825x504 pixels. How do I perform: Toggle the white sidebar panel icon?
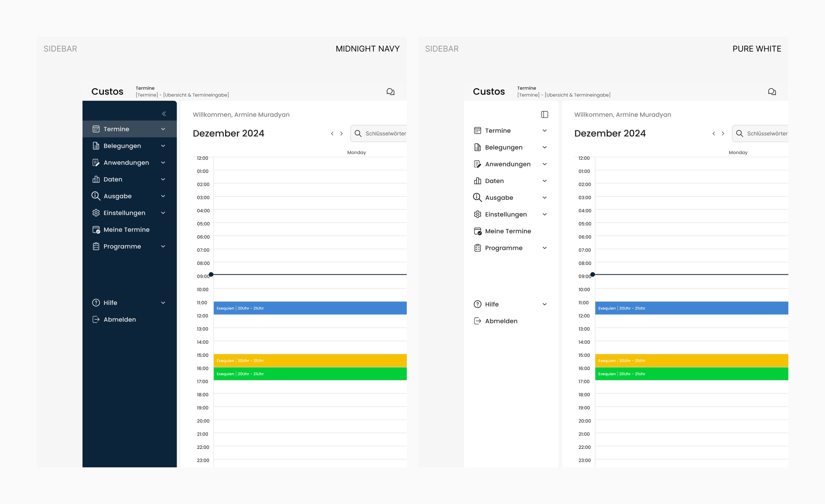click(x=545, y=115)
